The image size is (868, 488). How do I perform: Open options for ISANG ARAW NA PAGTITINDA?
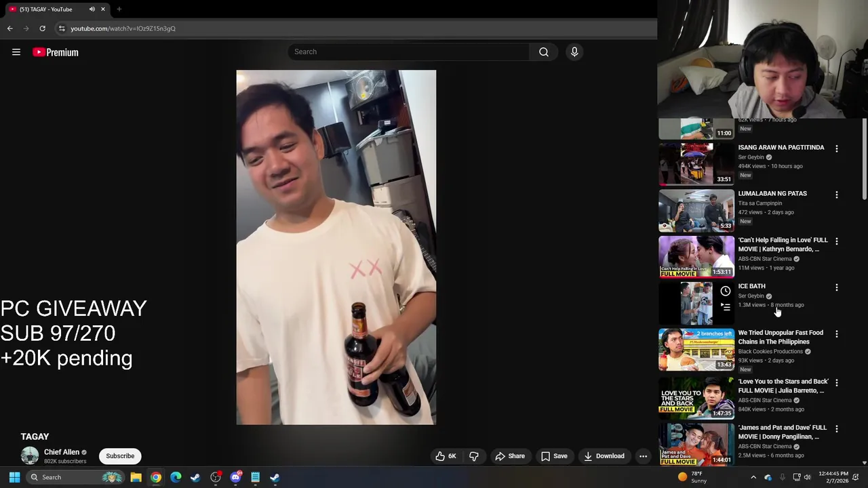click(836, 148)
